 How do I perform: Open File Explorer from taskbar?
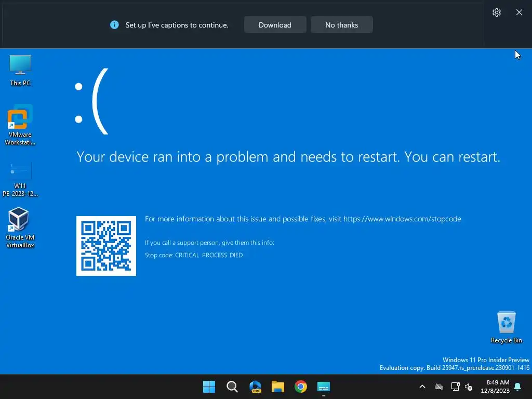click(278, 387)
